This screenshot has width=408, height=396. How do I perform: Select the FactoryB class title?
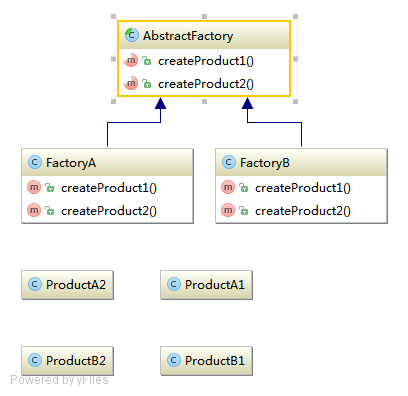[265, 163]
